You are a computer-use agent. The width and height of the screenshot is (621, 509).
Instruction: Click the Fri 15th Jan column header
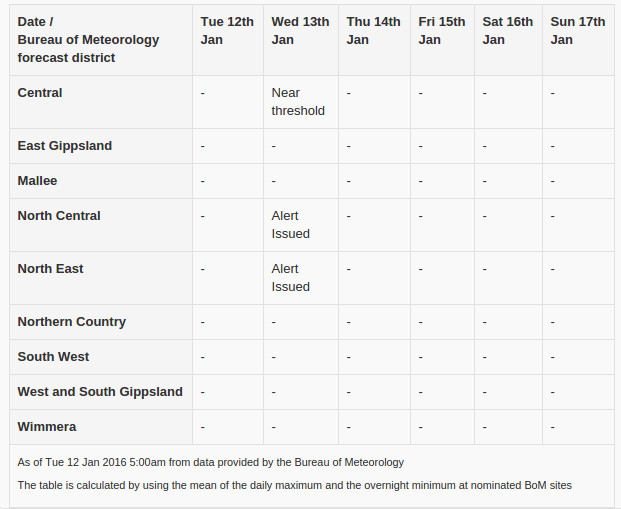(x=442, y=31)
